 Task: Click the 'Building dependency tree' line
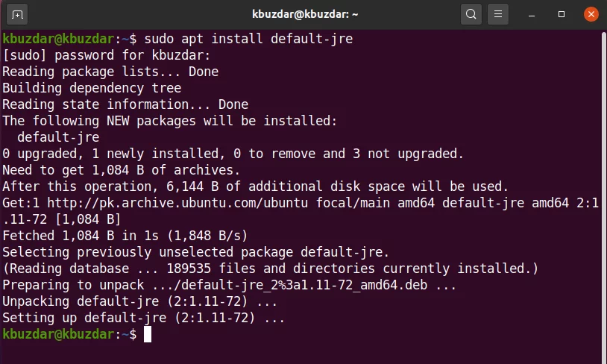coord(92,88)
